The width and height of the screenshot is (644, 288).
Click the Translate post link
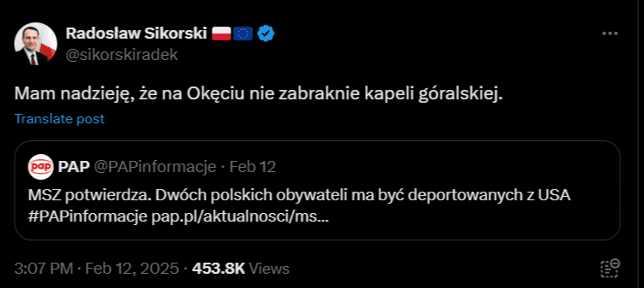tap(59, 119)
